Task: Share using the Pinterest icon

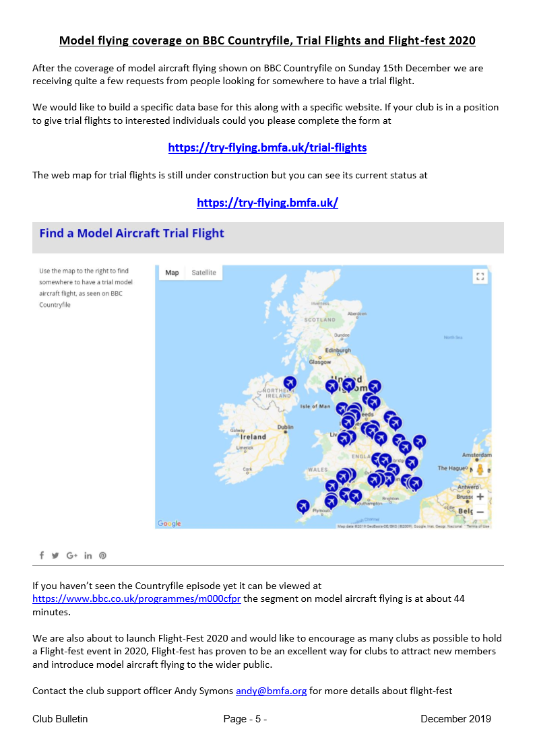Action: coord(103,555)
